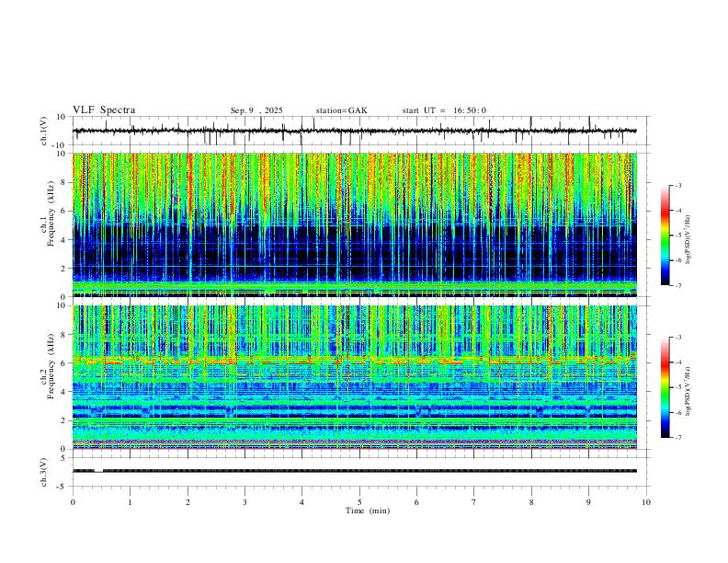The image size is (728, 563).
Task: Click inside the ch.2 spectrogram panel
Action: pos(354,377)
